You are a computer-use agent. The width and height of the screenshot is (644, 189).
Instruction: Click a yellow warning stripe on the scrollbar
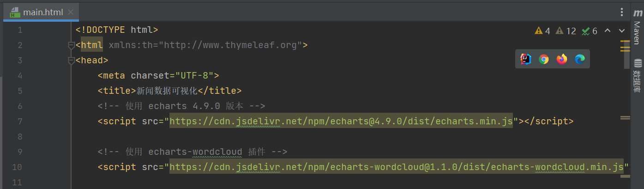(x=625, y=42)
